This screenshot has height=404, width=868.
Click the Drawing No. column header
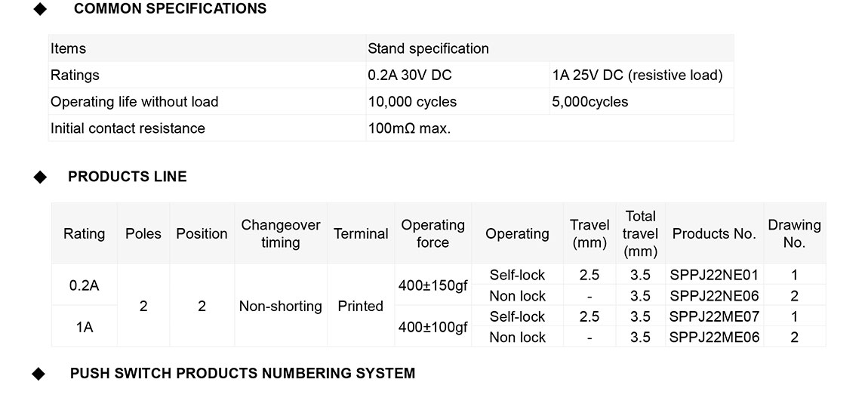[794, 233]
